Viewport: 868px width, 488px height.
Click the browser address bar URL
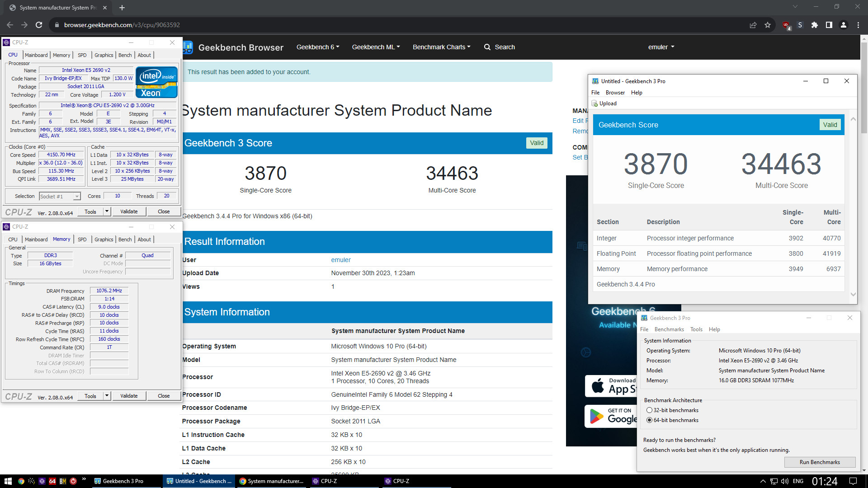point(122,25)
